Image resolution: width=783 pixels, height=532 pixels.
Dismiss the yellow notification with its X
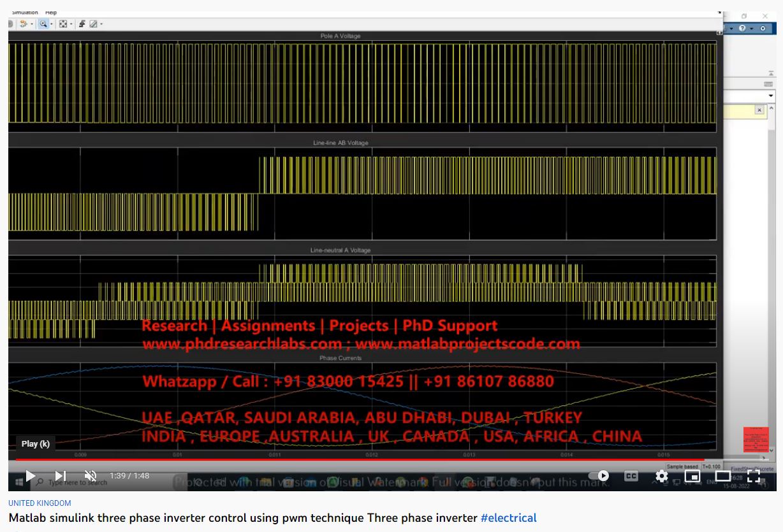(759, 110)
